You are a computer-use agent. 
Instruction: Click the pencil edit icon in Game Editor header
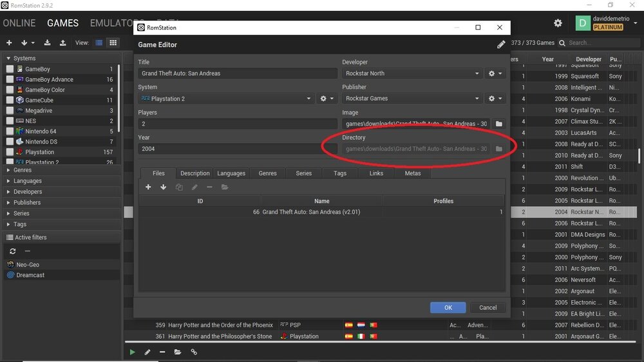[x=501, y=44]
